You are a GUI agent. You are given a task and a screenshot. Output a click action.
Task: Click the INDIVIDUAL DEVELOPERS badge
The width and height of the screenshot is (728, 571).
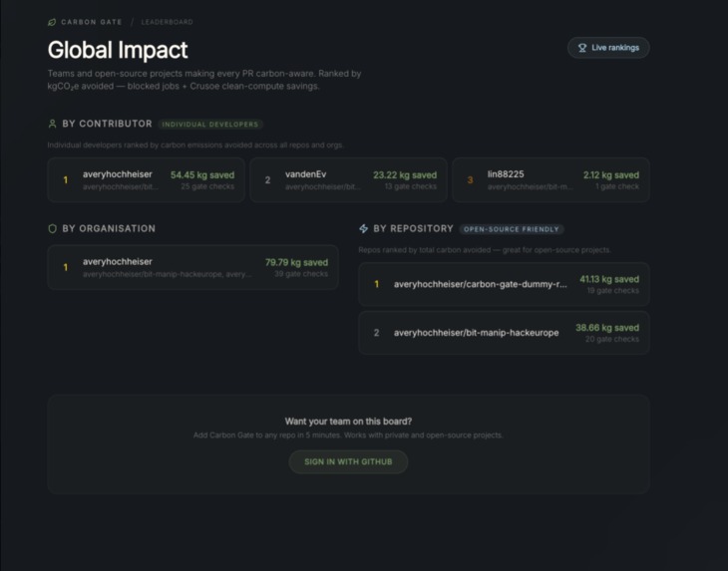pyautogui.click(x=210, y=125)
